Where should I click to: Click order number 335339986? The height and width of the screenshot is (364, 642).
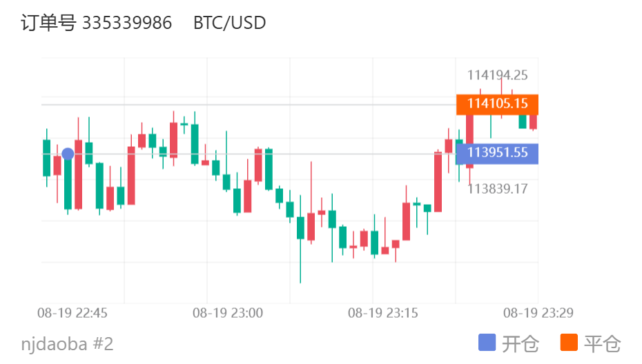click(127, 23)
